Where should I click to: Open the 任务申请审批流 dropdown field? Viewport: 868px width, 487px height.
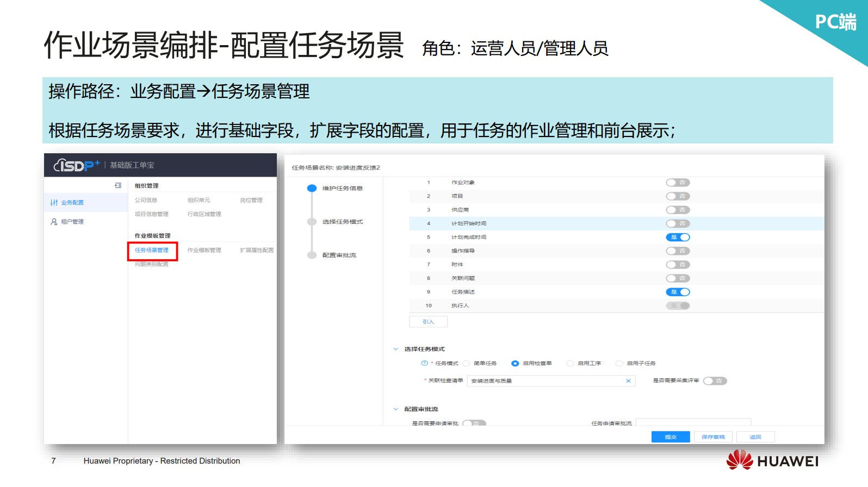pos(693,422)
